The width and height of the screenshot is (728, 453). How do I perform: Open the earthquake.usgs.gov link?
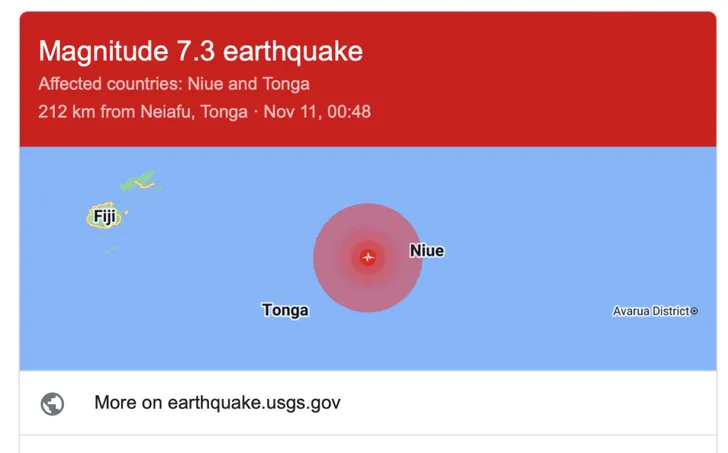[217, 403]
